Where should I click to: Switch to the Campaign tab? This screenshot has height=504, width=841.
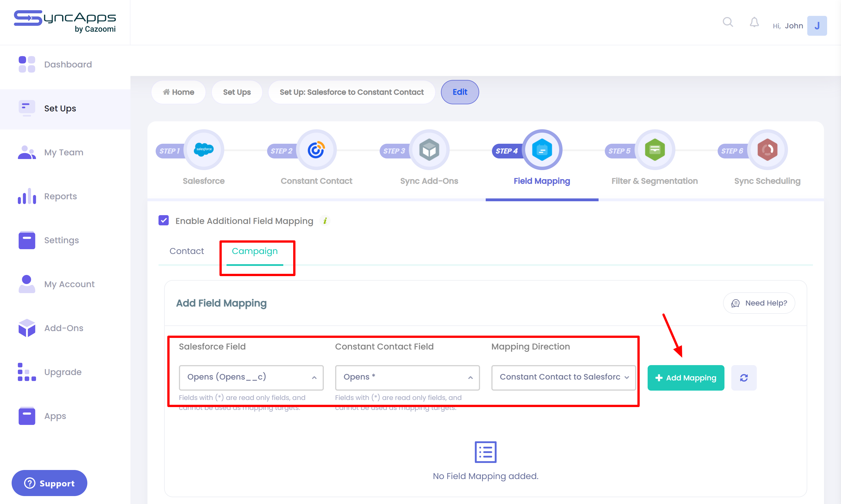click(255, 251)
